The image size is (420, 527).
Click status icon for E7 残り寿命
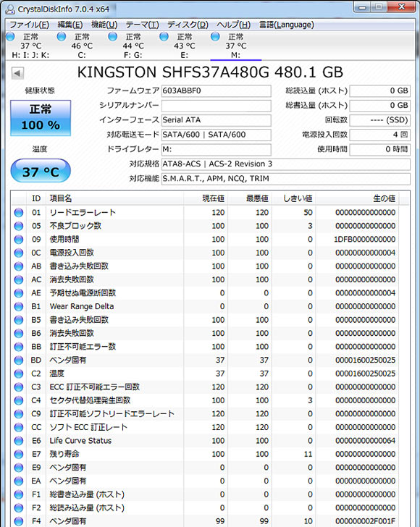coord(19,455)
